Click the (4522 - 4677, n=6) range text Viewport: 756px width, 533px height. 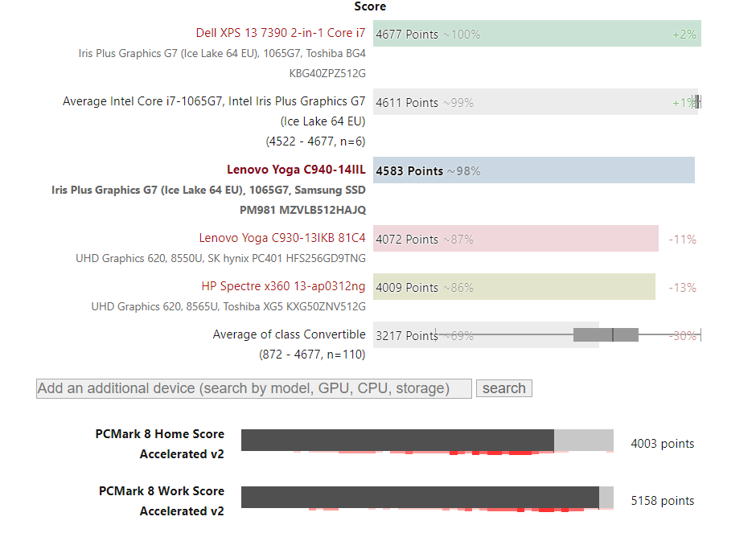pos(315,141)
